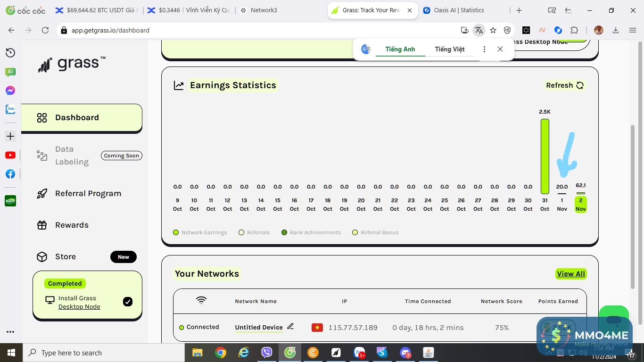This screenshot has height=362, width=644.
Task: Toggle the Install Grass Desktop Node checkmark
Action: 128,302
